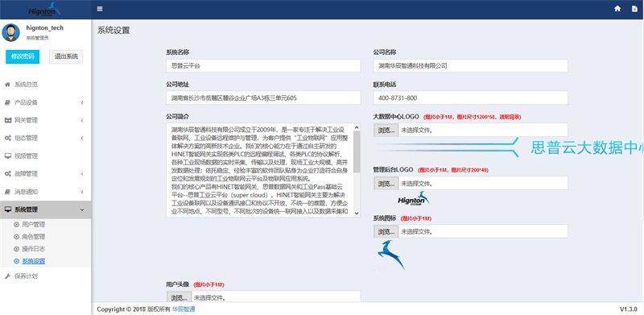Open the hignton_tech user avatar
The height and width of the screenshot is (315, 644).
pyautogui.click(x=10, y=32)
